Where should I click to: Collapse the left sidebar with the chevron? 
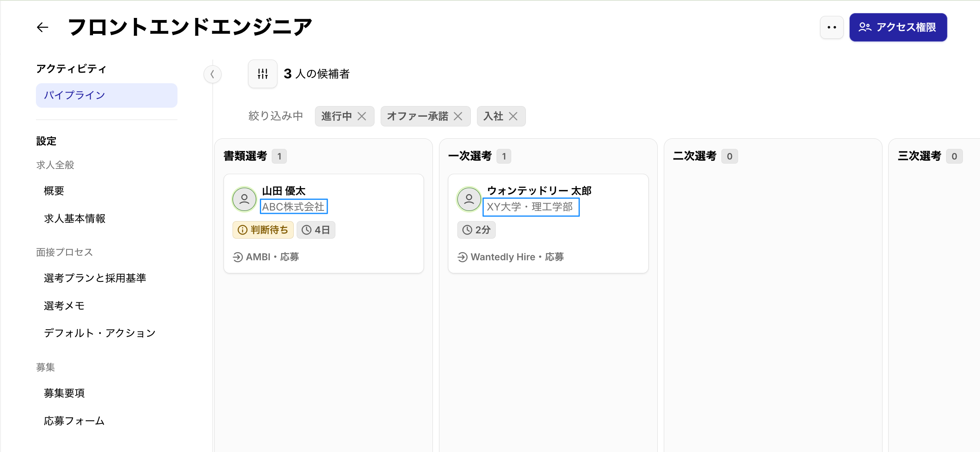[213, 74]
